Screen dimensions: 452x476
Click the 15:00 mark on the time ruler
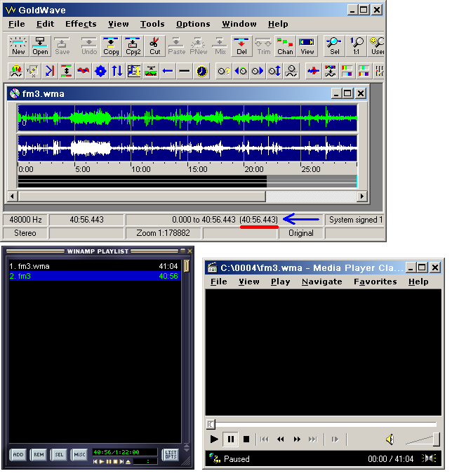(198, 169)
